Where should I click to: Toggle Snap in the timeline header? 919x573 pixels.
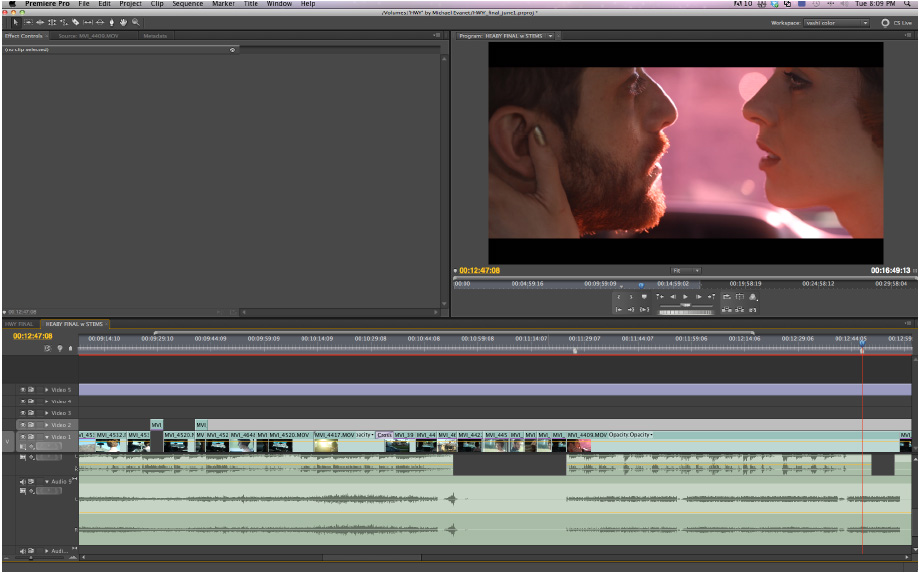point(47,348)
